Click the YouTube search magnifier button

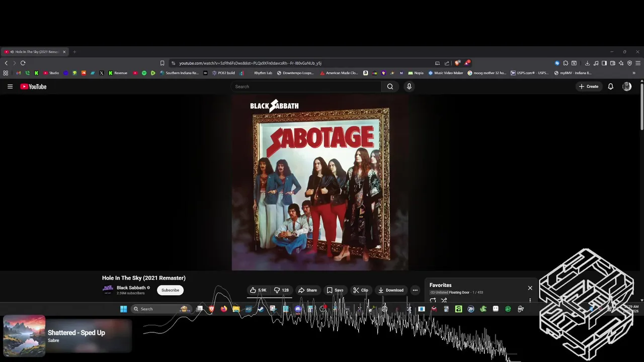[390, 86]
